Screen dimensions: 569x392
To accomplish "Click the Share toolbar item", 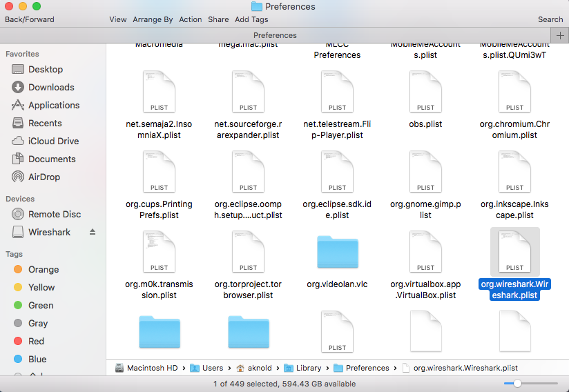I will 218,20.
